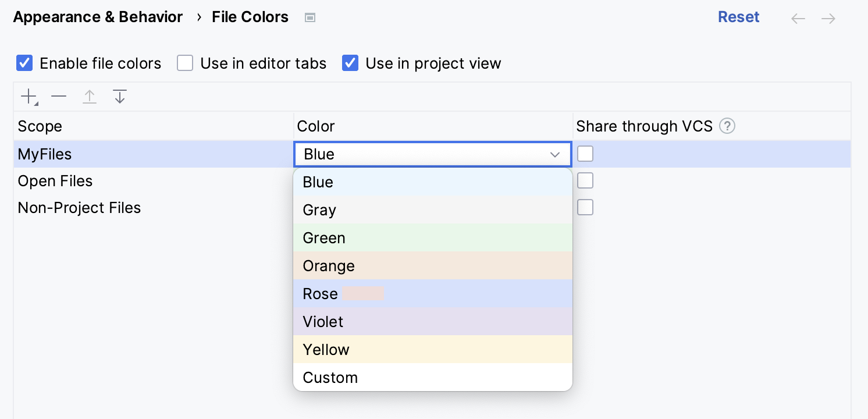The width and height of the screenshot is (868, 419).
Task: Select Violet in the color list
Action: [432, 322]
